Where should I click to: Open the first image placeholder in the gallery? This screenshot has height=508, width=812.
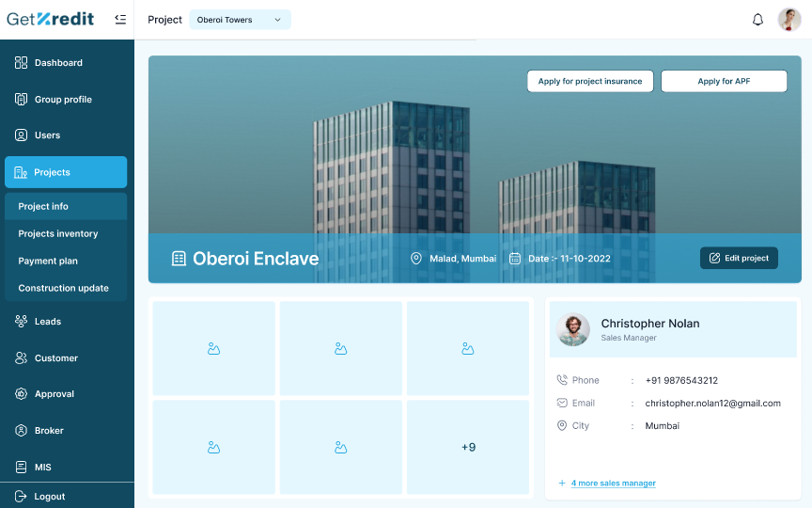click(x=214, y=348)
